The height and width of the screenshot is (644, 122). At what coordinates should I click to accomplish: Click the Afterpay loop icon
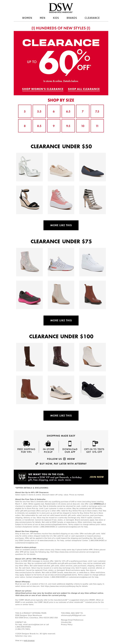pyautogui.click(x=37, y=463)
